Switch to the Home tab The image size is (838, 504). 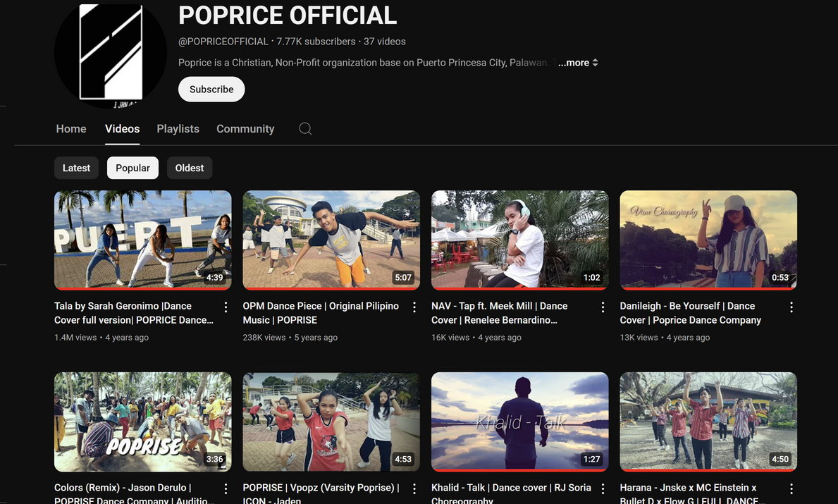(x=71, y=129)
